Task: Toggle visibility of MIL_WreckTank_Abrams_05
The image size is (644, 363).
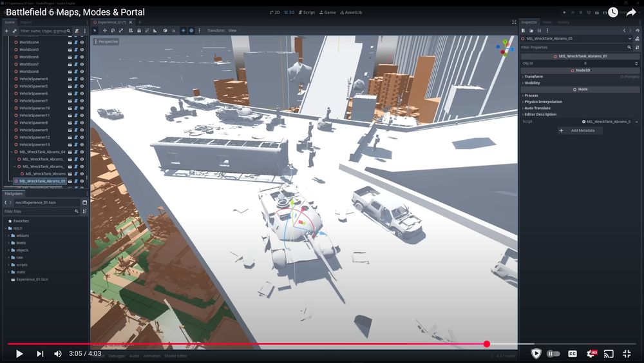Action: 82,181
